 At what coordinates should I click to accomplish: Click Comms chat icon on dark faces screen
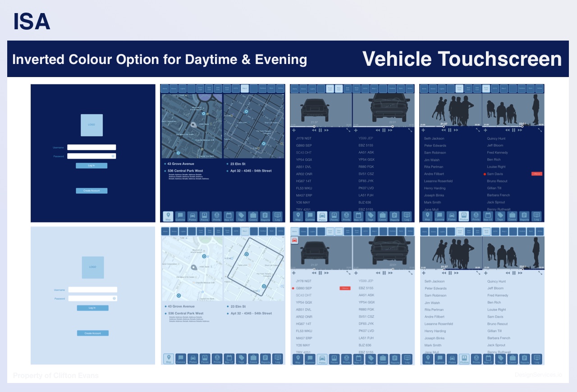pos(440,216)
